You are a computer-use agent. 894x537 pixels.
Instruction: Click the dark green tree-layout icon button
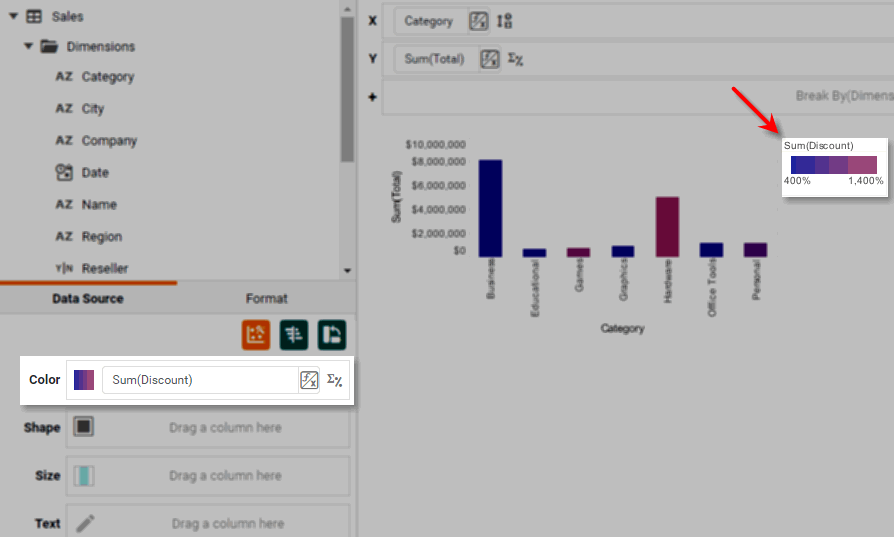coord(294,335)
